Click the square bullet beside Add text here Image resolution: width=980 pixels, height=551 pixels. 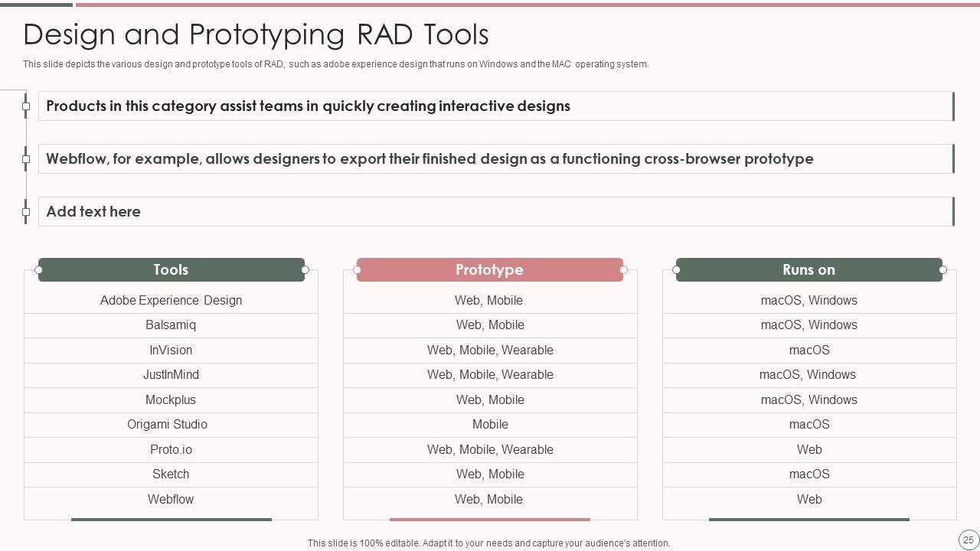coord(26,212)
